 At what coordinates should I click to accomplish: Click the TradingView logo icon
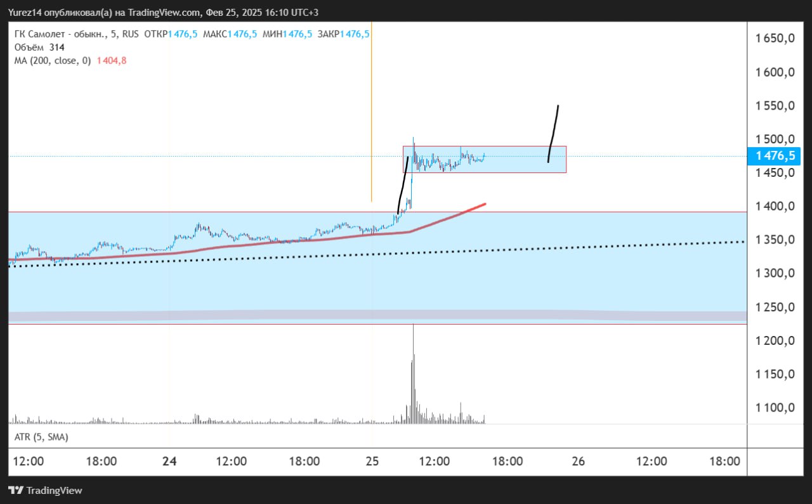[16, 490]
